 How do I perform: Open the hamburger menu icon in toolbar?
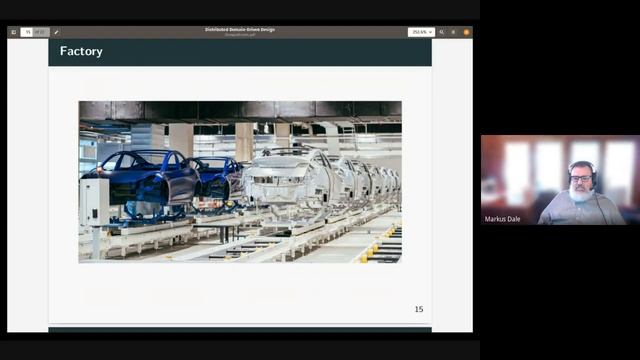tap(453, 32)
